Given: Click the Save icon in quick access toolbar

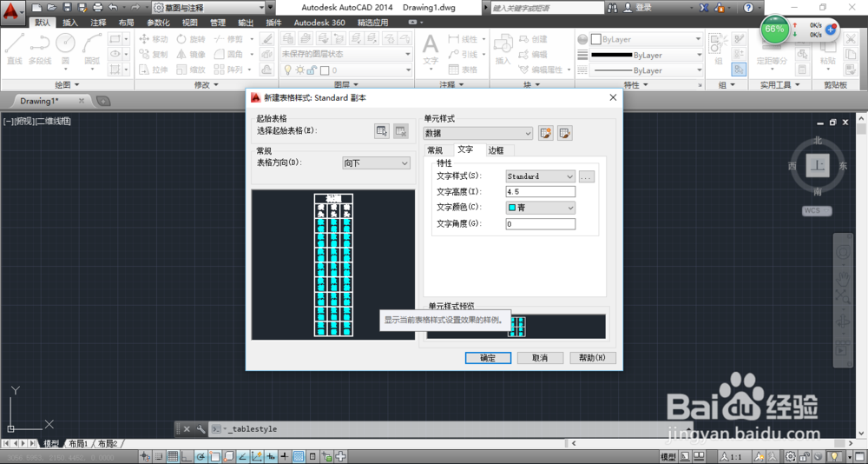Looking at the screenshot, I should [x=67, y=8].
